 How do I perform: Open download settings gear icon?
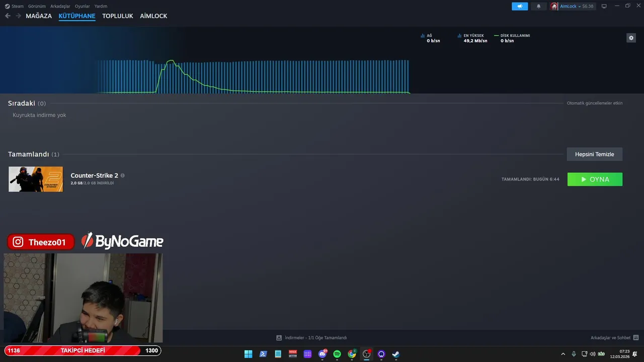tap(631, 38)
